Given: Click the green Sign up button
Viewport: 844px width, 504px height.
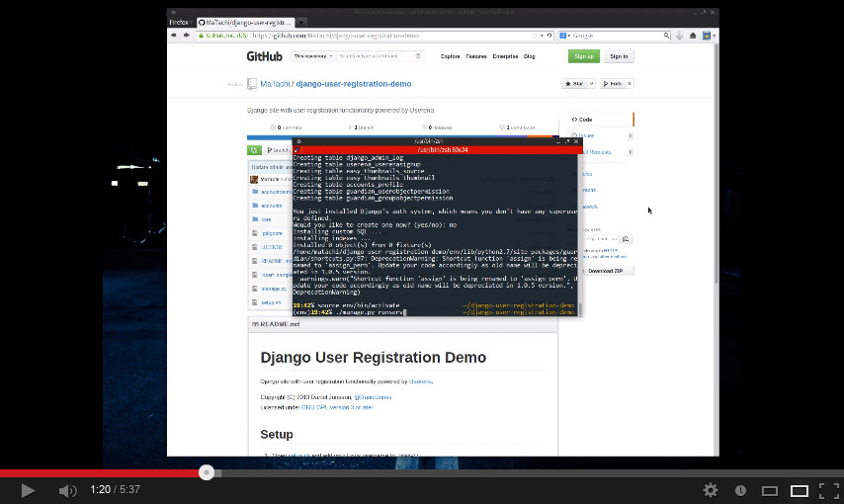Looking at the screenshot, I should tap(583, 56).
